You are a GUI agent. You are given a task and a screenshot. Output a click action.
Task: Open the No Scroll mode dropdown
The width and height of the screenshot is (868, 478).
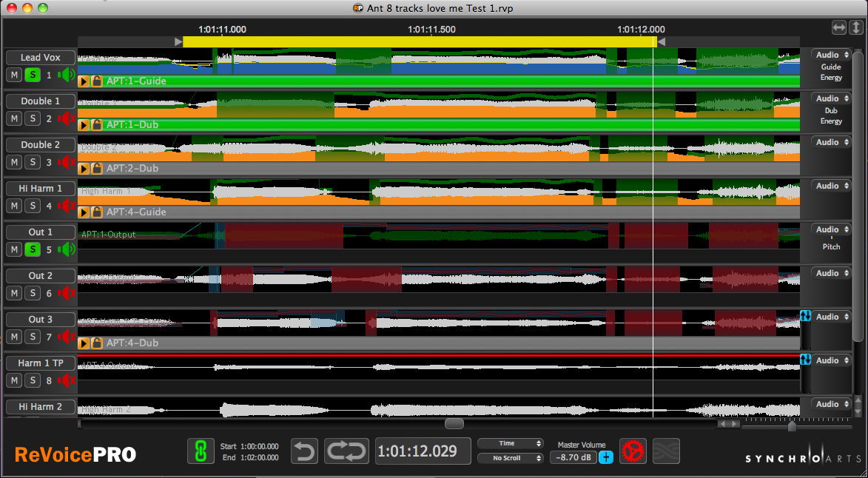click(x=510, y=458)
